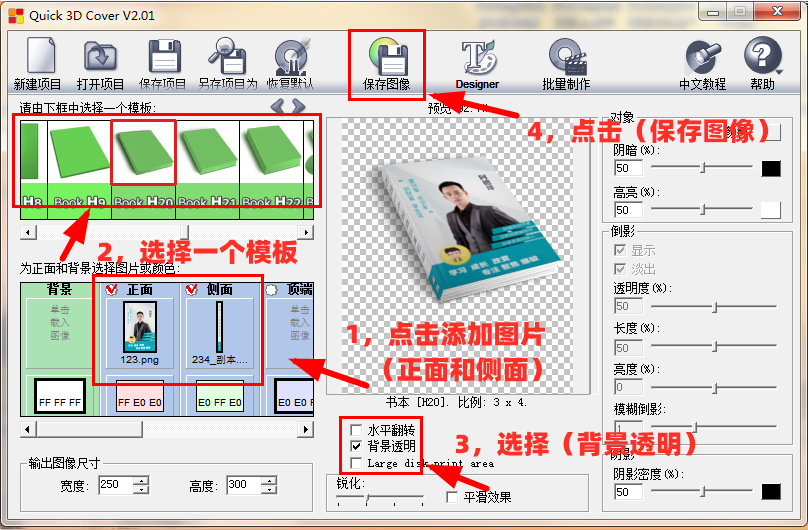The width and height of the screenshot is (808, 530).
Task: Toggle the 正面 front face checkbox
Action: point(111,289)
